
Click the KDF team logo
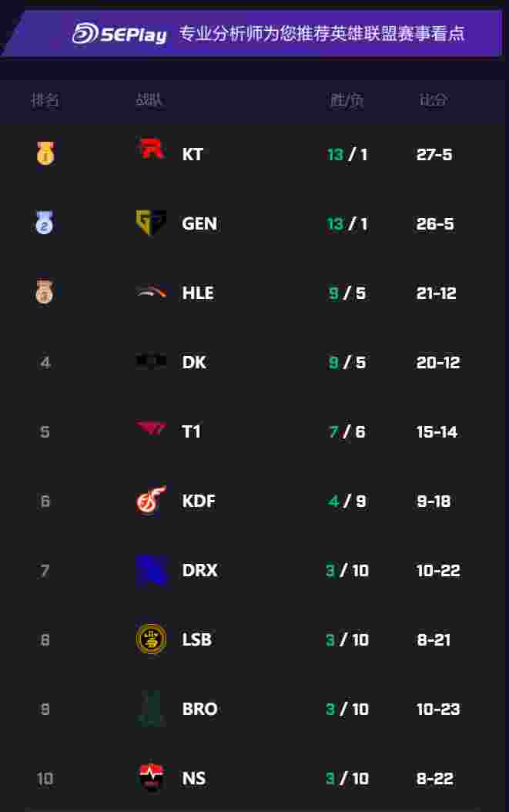click(151, 500)
